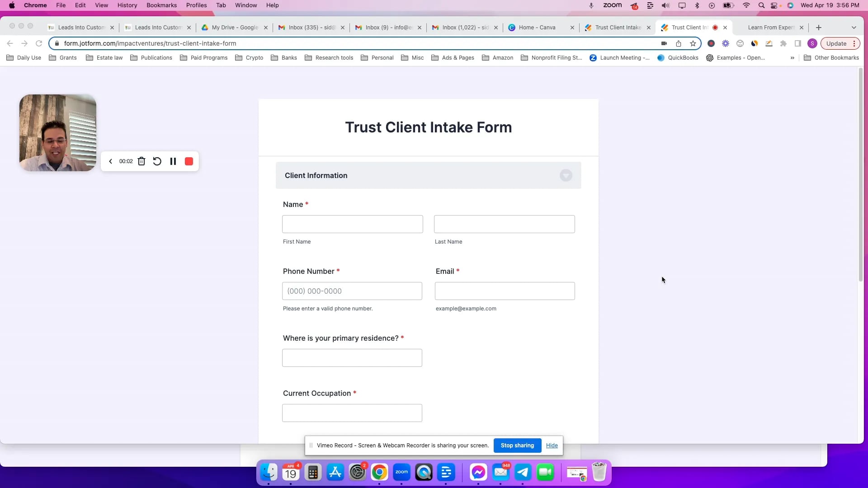Open the Launch Meeting Zoom bookmark

click(x=619, y=58)
